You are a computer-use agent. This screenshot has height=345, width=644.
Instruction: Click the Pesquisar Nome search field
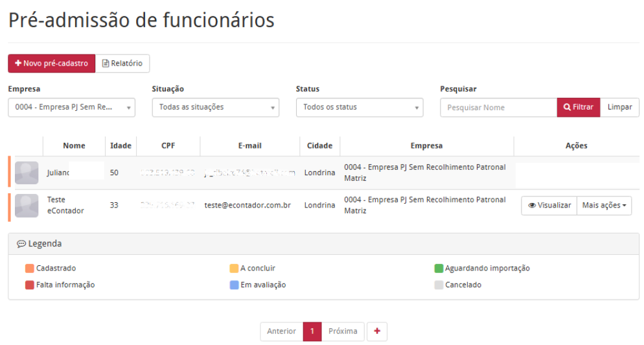pyautogui.click(x=498, y=108)
